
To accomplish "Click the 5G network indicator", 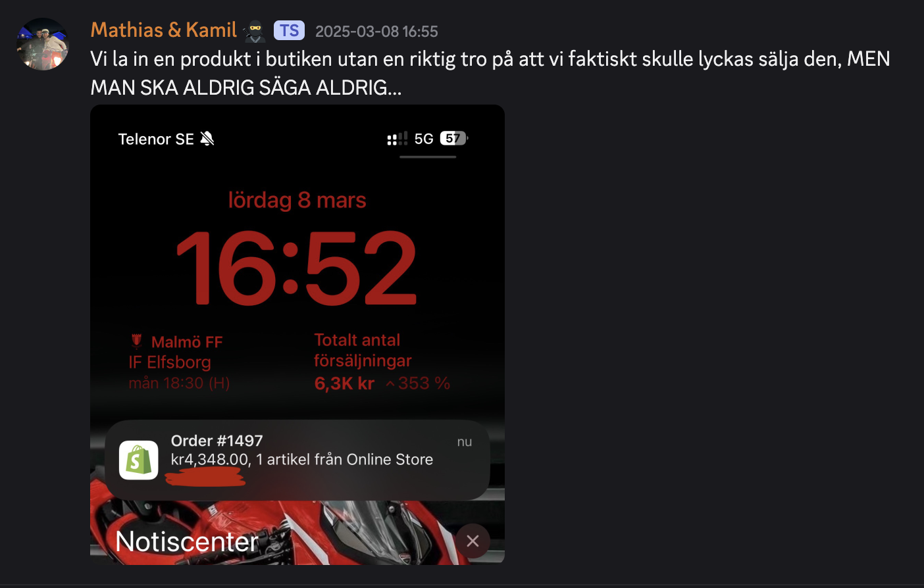I will coord(424,139).
